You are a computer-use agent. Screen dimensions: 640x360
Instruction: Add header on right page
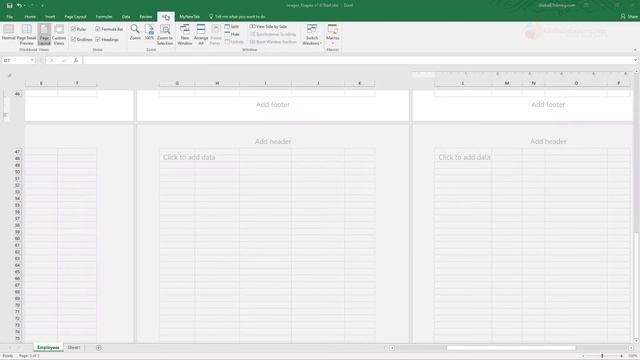point(548,142)
